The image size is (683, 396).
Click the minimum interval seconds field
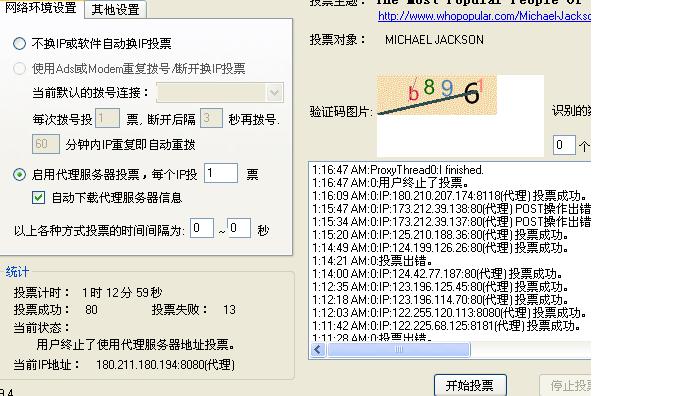202,228
